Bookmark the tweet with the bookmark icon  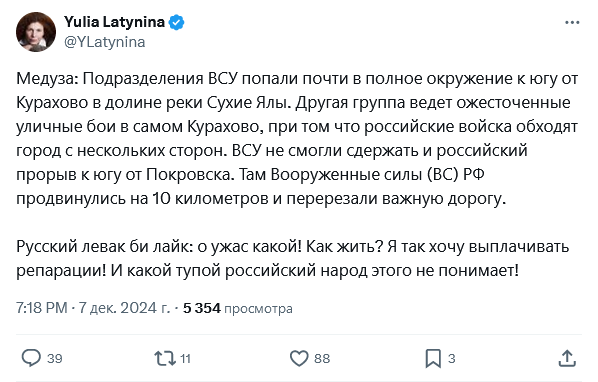click(433, 358)
